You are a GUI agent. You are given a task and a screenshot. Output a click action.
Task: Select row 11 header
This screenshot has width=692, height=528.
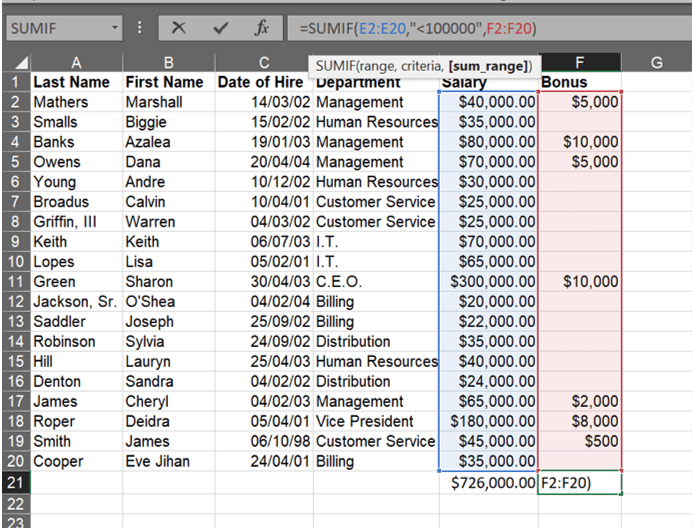pyautogui.click(x=15, y=282)
